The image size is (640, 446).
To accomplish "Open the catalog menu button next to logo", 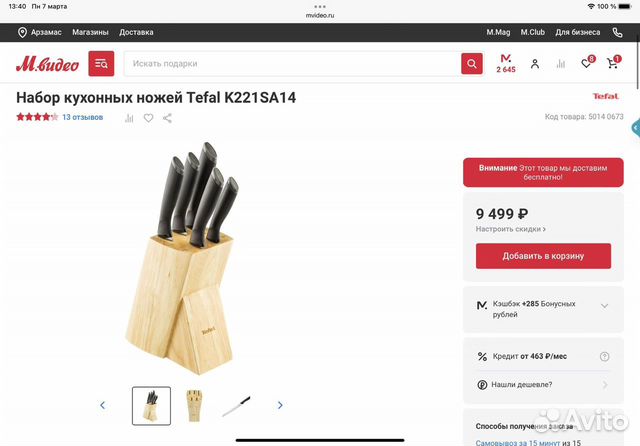I will pos(101,64).
